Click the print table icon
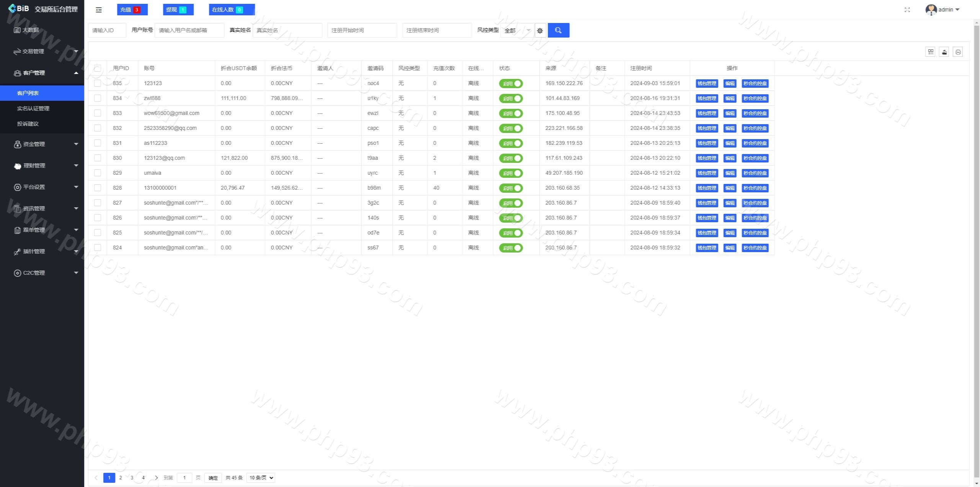 pyautogui.click(x=958, y=52)
